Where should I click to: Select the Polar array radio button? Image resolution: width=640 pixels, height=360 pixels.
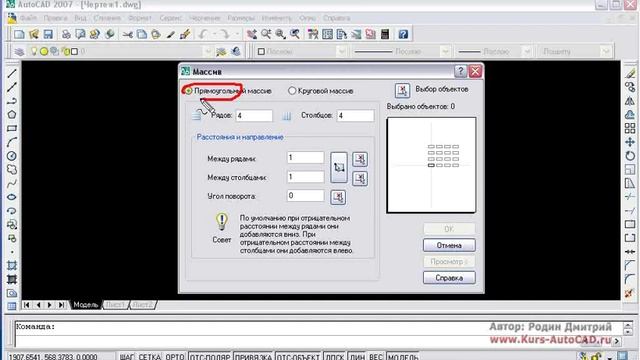tap(291, 91)
